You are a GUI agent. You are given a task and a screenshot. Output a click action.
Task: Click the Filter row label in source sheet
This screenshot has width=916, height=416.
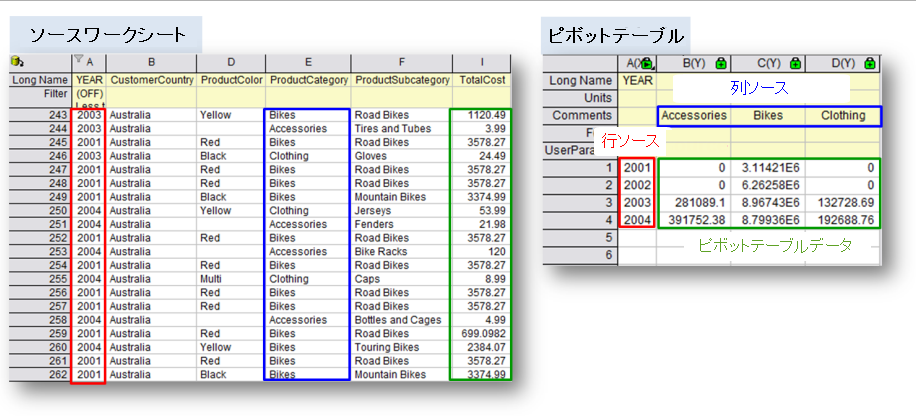(x=40, y=93)
